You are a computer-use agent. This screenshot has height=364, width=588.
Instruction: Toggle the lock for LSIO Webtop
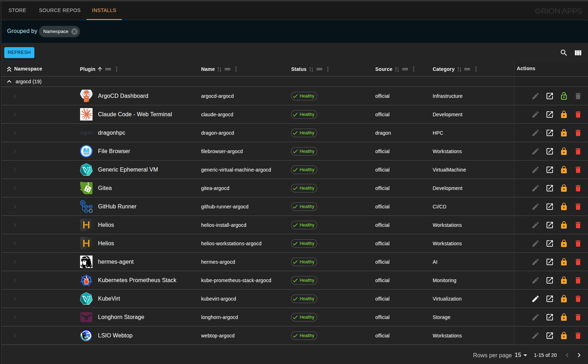(564, 336)
